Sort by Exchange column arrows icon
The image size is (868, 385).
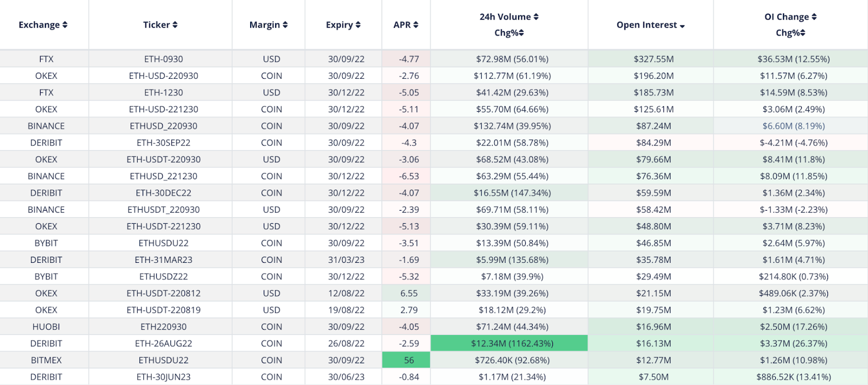click(x=65, y=25)
